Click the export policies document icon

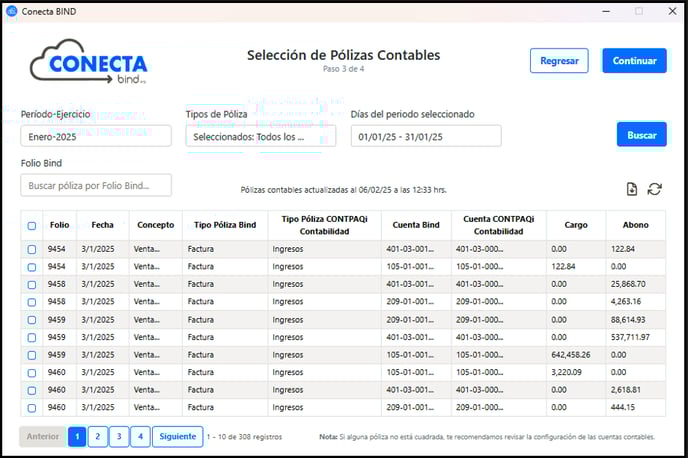coord(631,189)
